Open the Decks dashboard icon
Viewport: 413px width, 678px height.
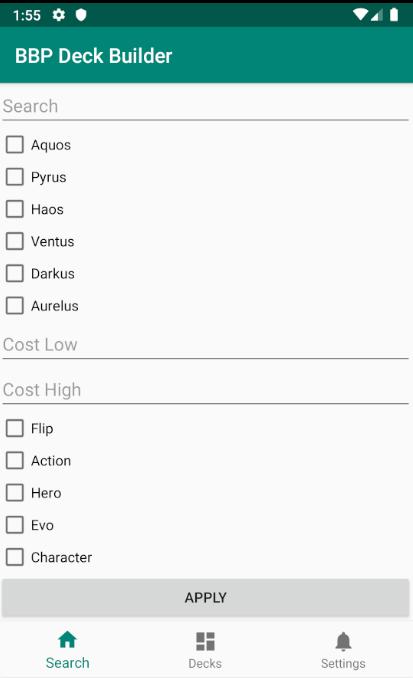click(x=205, y=641)
